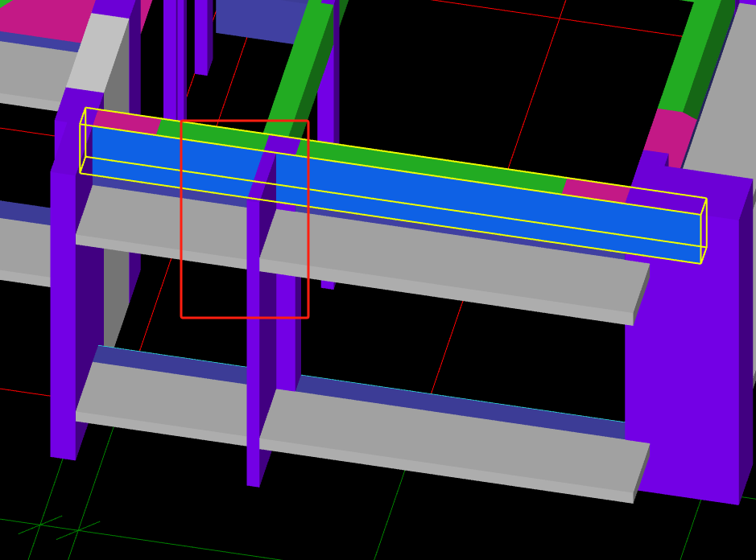
Task: Select the light gray block at top left
Action: tap(98, 53)
